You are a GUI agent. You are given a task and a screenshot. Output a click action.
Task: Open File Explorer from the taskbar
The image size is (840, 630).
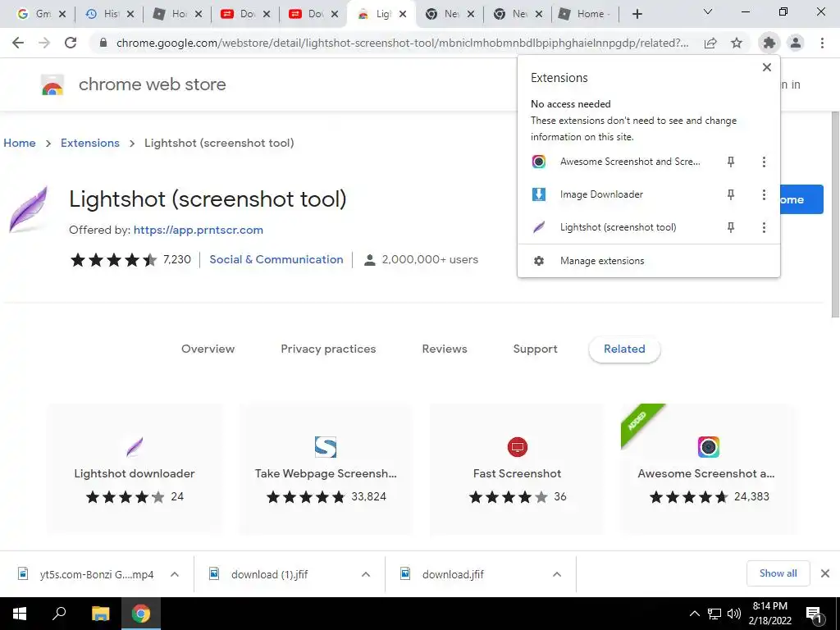point(100,614)
